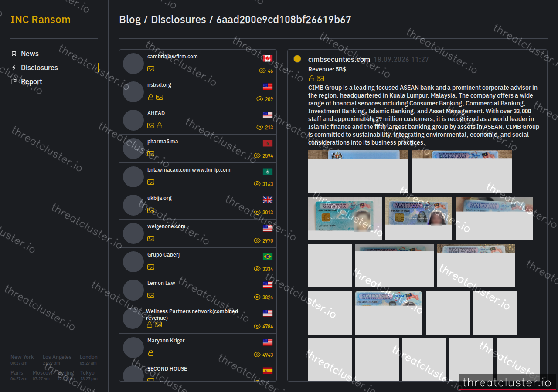Select the Lemon Law entry
Screen dimensions: 558x392
click(198, 290)
